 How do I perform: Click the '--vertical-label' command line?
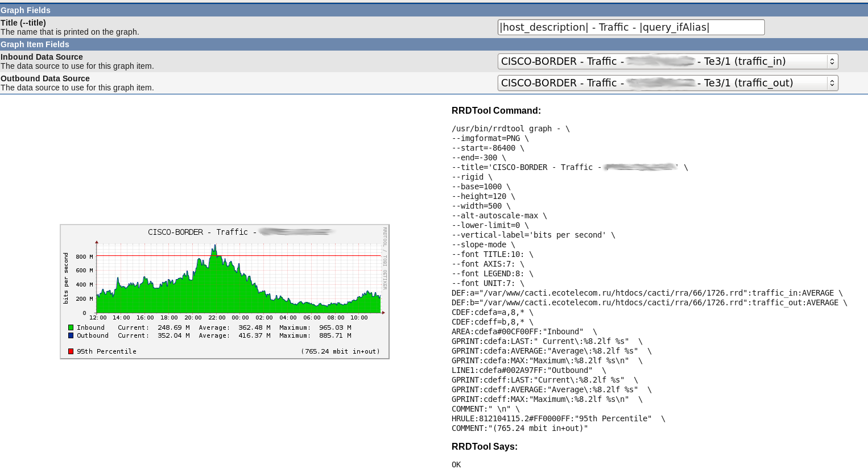point(534,235)
